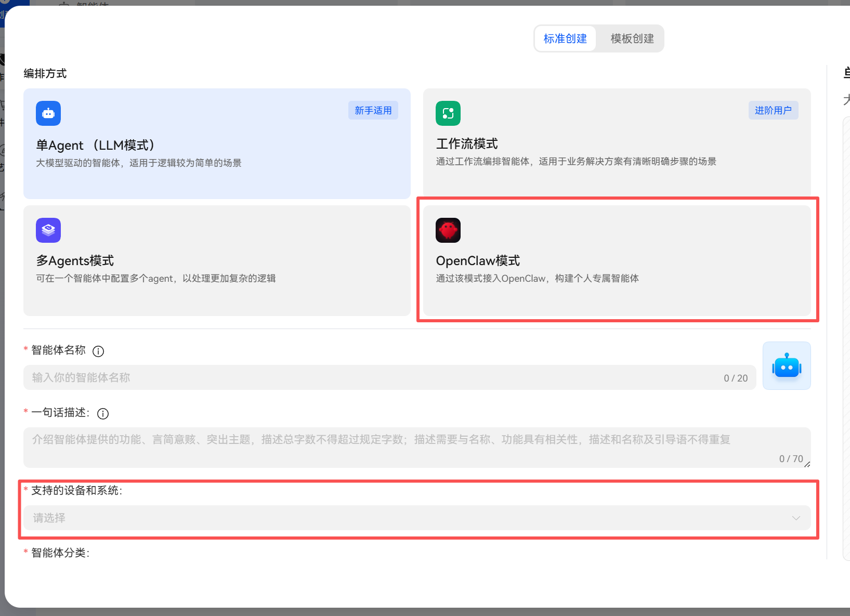Click the red OpenClaw mode icon
850x616 pixels.
448,230
